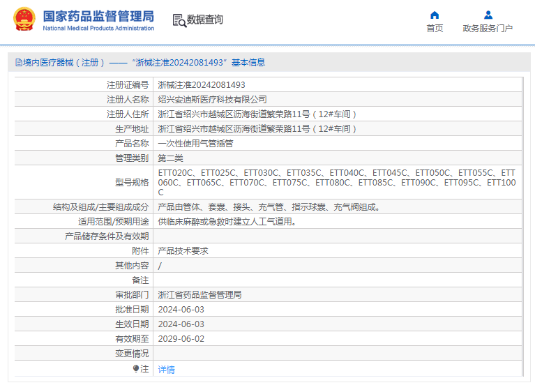Click the 注册证编号 row label
Viewport: 535px width, 392px height.
click(128, 85)
